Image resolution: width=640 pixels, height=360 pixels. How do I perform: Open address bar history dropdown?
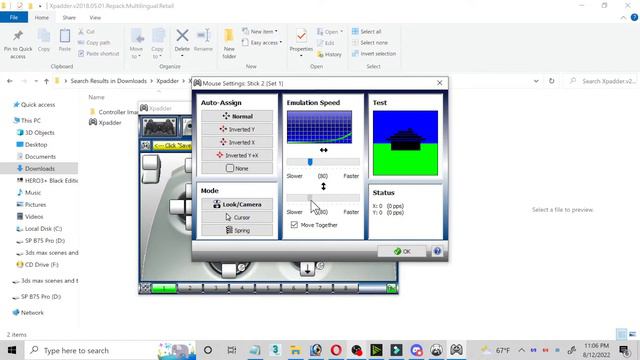536,81
